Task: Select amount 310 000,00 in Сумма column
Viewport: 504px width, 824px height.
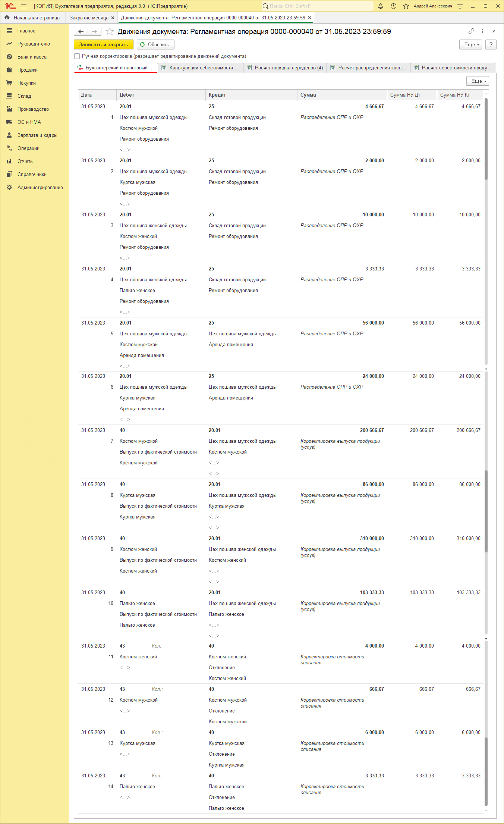Action: [x=372, y=539]
